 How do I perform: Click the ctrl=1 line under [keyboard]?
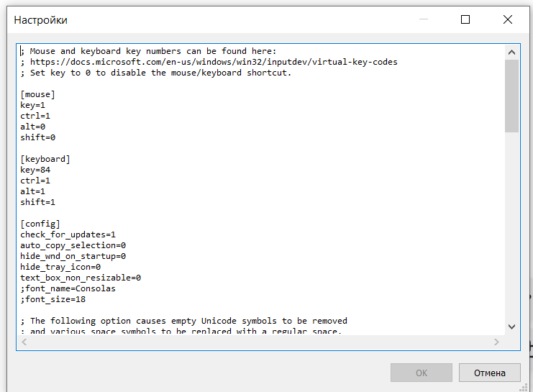pos(35,181)
